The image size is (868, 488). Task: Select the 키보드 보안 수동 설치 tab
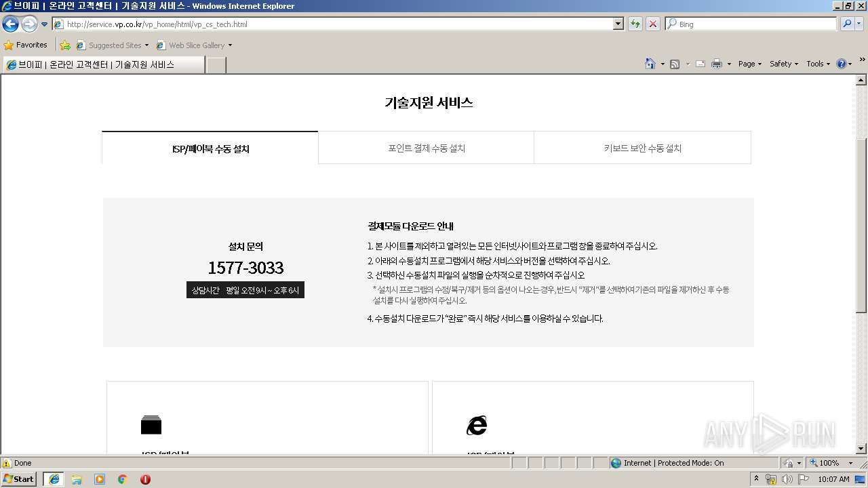(x=642, y=148)
